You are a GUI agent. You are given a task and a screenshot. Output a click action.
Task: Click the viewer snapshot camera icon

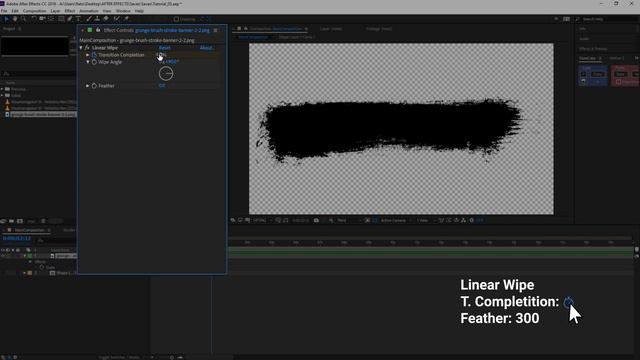pos(316,220)
